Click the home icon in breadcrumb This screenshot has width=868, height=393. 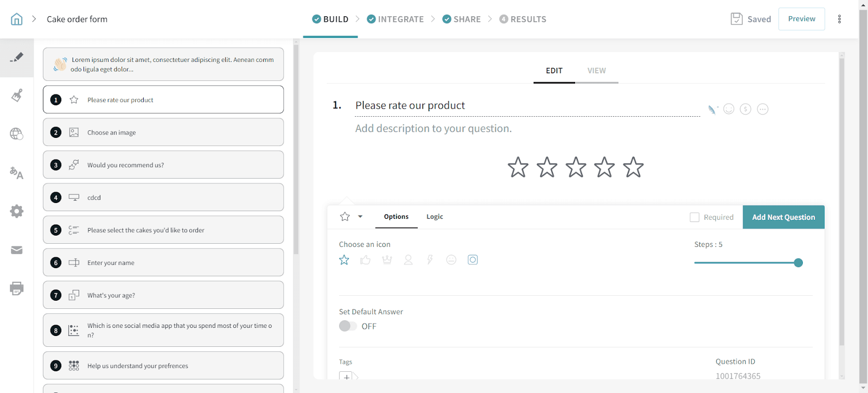pyautogui.click(x=17, y=20)
